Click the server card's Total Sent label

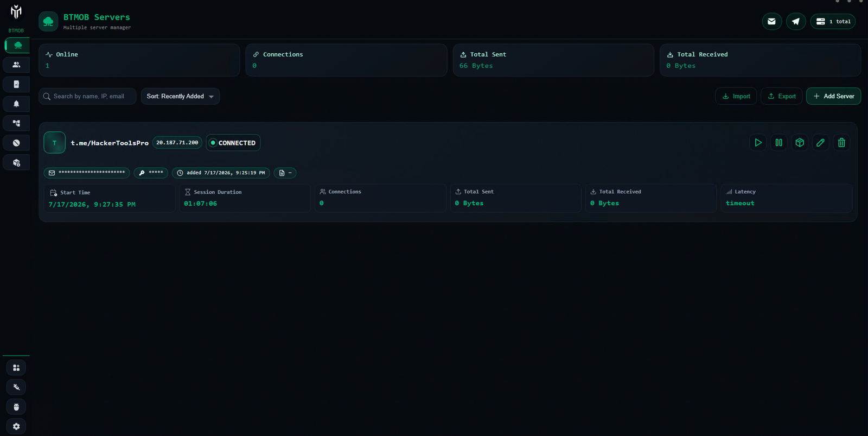pos(478,192)
